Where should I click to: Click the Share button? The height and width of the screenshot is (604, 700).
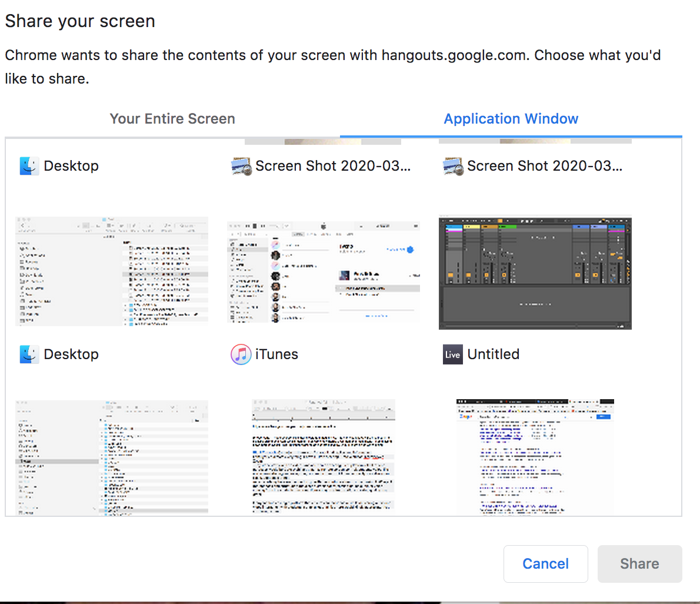pyautogui.click(x=640, y=564)
